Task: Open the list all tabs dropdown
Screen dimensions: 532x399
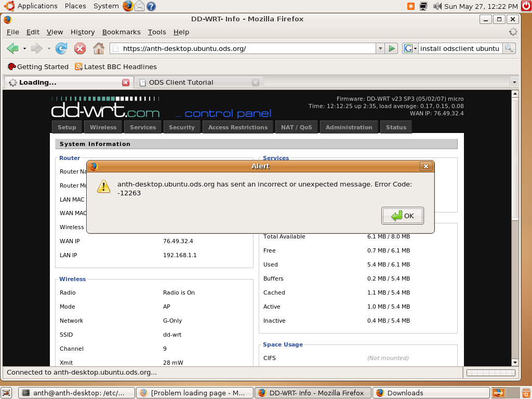Action: (514, 83)
